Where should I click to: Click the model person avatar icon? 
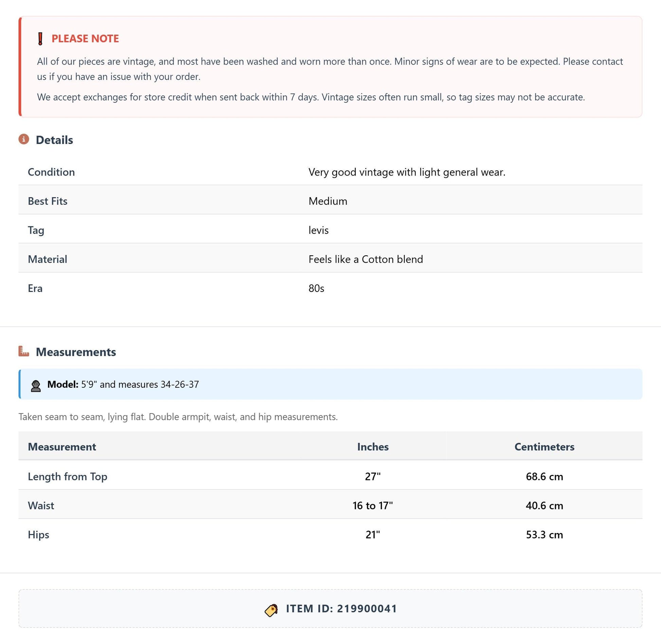point(36,386)
